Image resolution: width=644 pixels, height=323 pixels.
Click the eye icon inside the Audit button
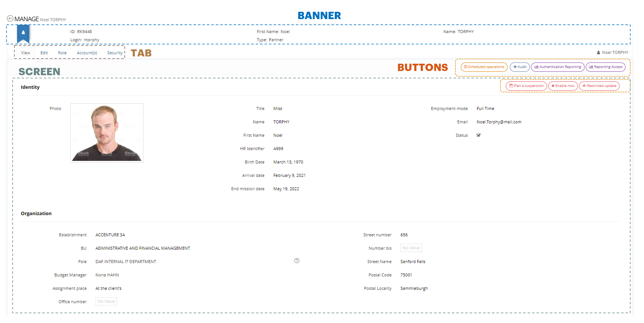point(515,67)
